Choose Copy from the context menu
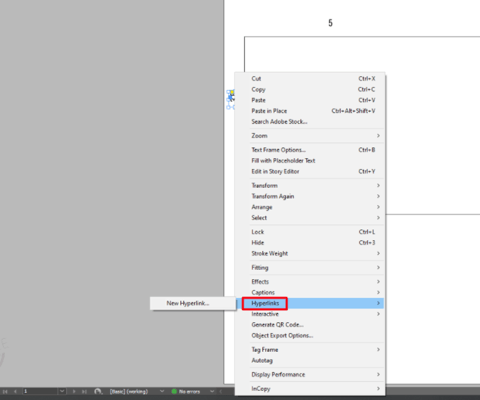The height and width of the screenshot is (400, 480). [x=310, y=89]
